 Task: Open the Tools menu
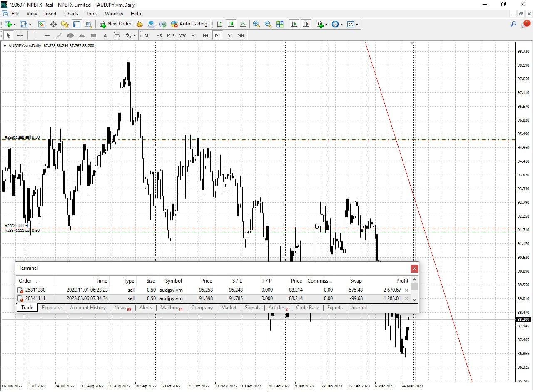pos(92,14)
